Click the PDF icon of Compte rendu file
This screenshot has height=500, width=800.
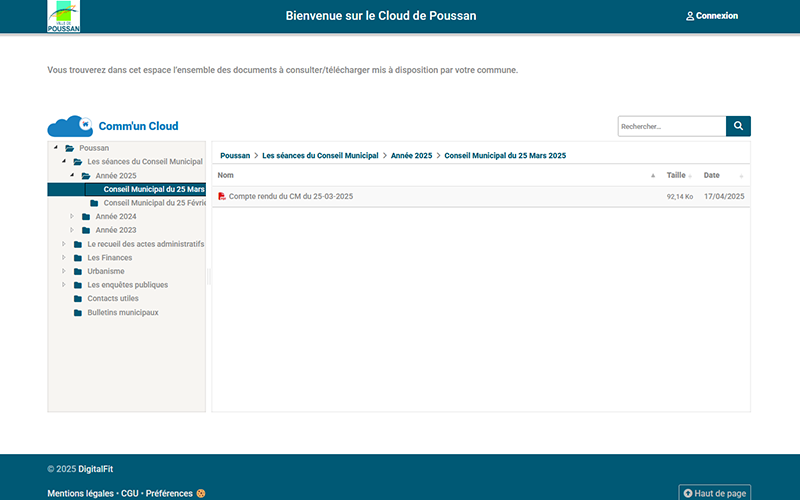221,196
